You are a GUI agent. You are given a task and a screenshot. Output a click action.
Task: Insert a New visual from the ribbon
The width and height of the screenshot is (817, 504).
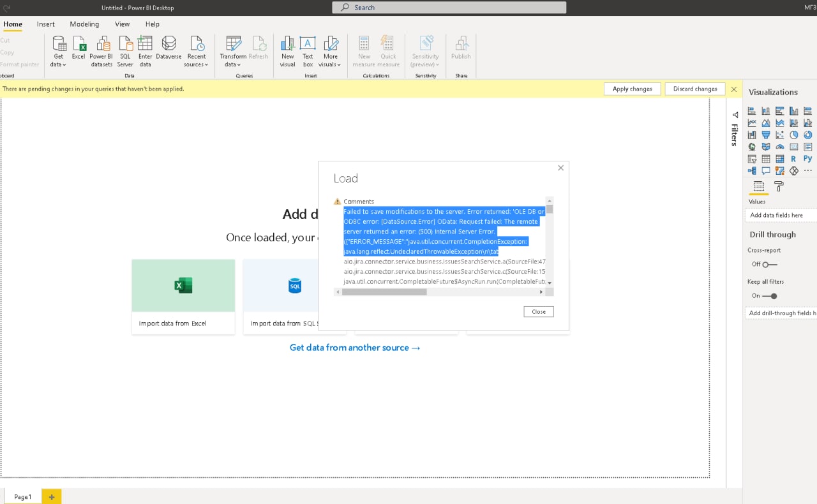(288, 51)
